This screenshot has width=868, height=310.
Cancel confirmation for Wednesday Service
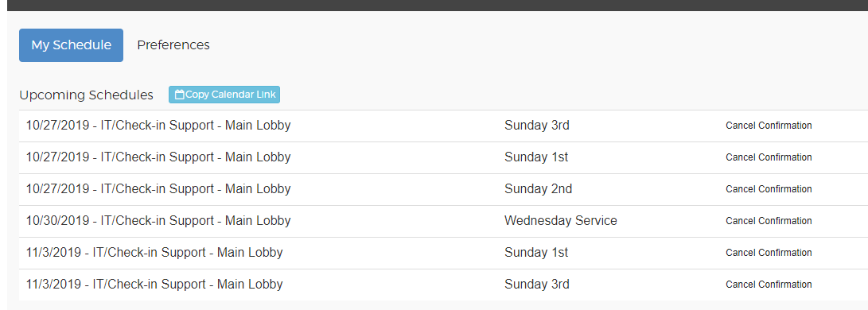(x=769, y=221)
